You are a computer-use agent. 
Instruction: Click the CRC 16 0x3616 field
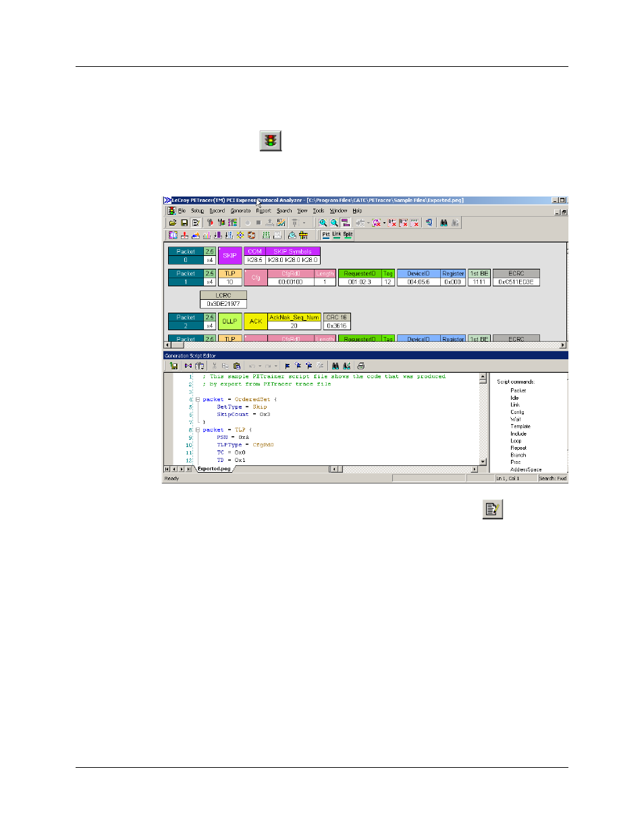point(337,321)
